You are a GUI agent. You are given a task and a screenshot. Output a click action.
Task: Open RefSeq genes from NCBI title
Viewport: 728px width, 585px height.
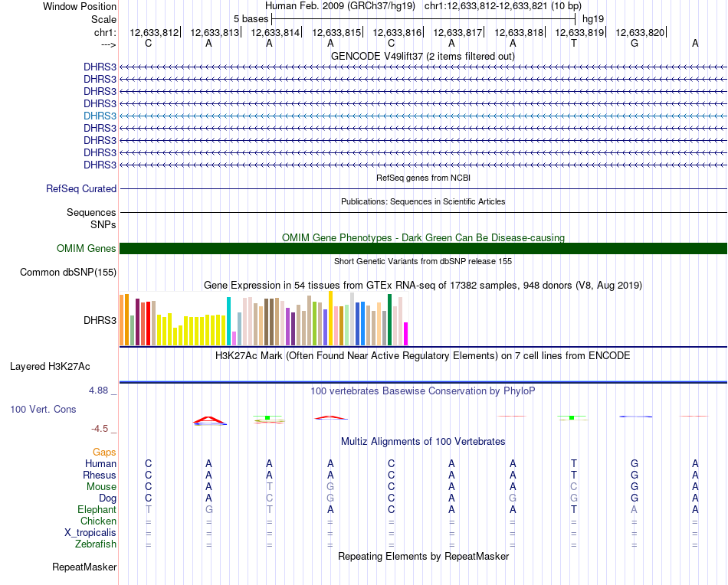(x=423, y=178)
